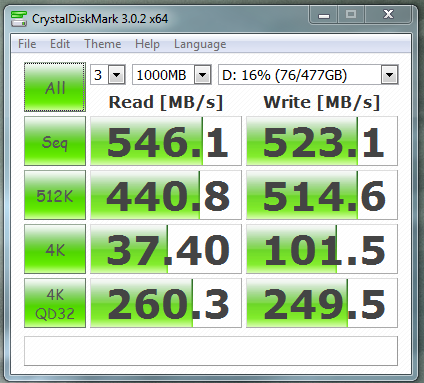Open the Language menu
This screenshot has width=424, height=383.
pos(200,44)
